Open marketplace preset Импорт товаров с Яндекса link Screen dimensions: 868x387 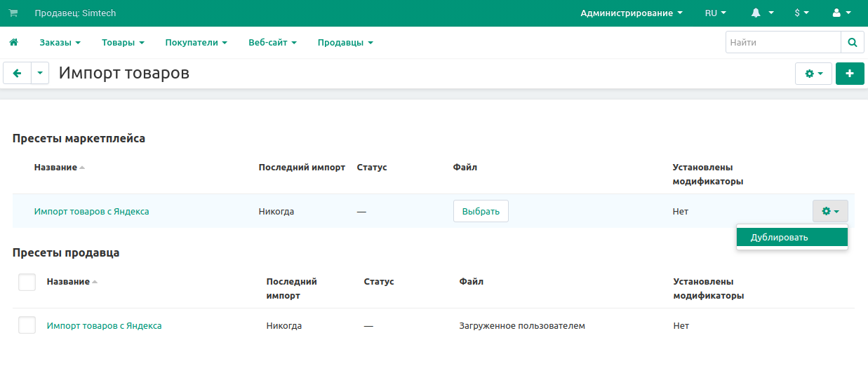coord(91,211)
